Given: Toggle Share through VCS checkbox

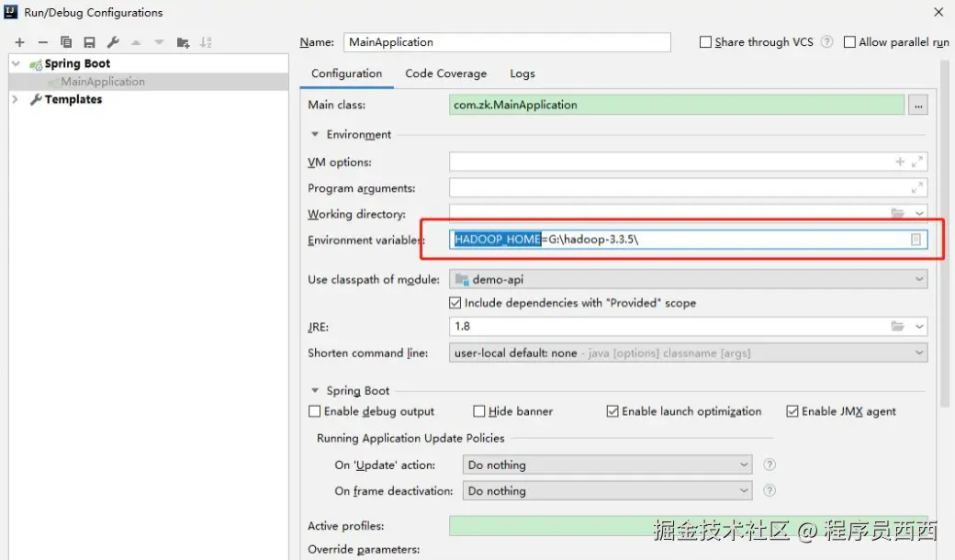Looking at the screenshot, I should pos(705,42).
